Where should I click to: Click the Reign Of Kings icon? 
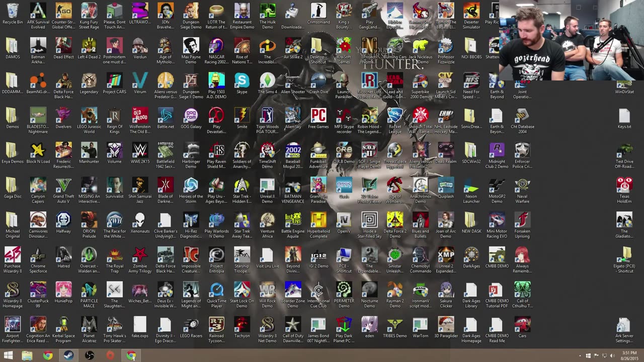coord(115,121)
